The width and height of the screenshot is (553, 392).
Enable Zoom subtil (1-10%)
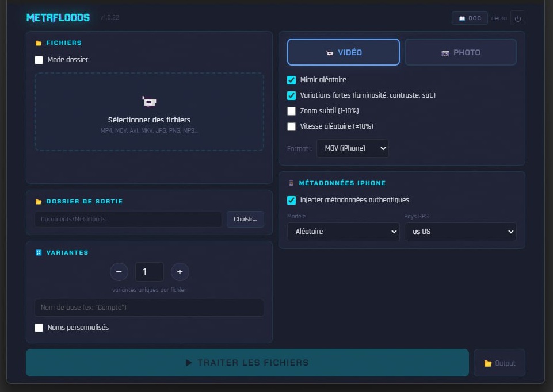pyautogui.click(x=292, y=111)
